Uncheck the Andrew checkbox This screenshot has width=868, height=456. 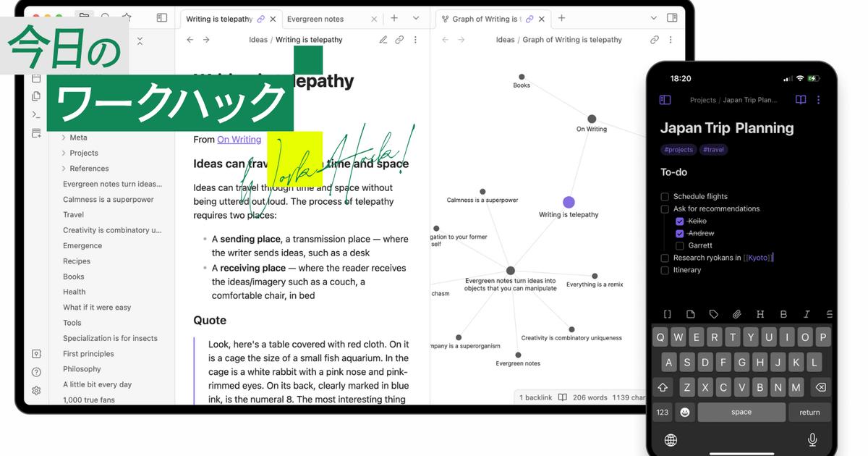[x=679, y=234]
